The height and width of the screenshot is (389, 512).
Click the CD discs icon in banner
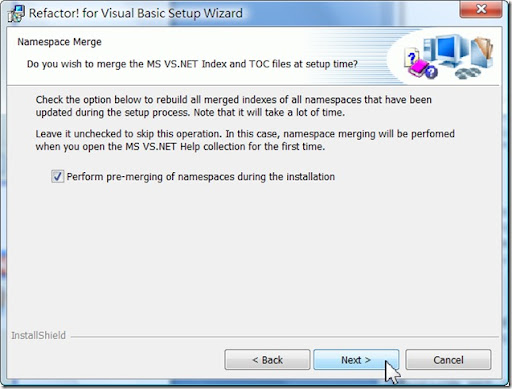coord(468,73)
